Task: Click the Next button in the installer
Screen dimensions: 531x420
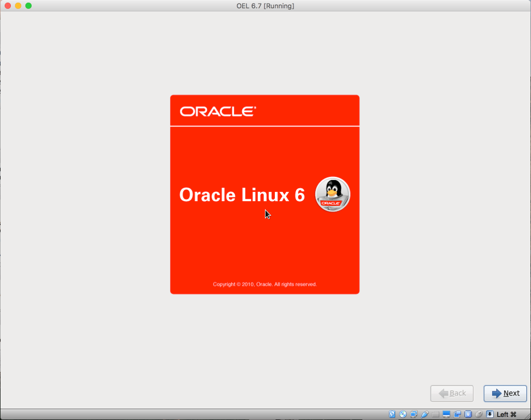Action: click(x=505, y=393)
